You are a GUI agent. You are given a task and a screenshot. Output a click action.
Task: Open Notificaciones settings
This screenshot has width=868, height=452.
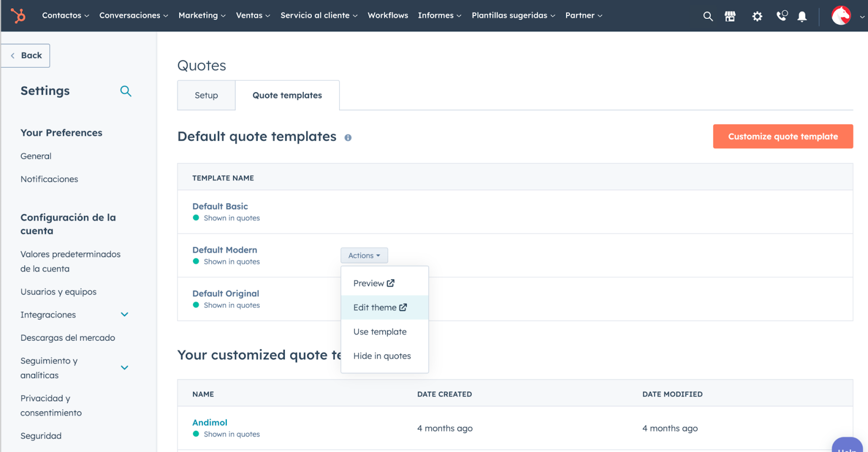(49, 179)
